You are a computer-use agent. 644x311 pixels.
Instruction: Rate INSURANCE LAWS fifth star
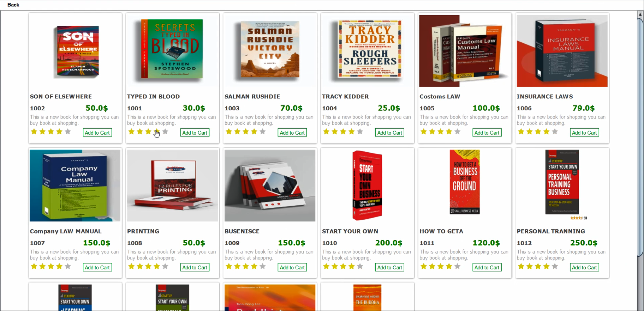click(x=555, y=132)
